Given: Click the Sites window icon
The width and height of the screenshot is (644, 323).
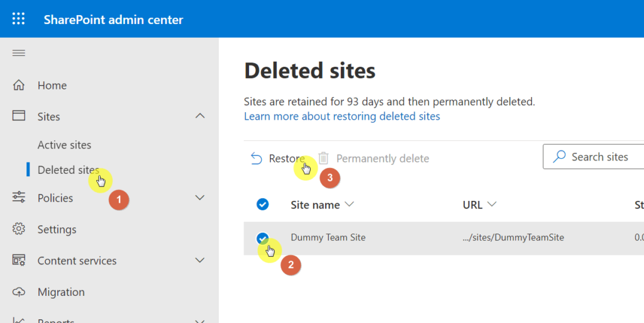Looking at the screenshot, I should point(18,115).
